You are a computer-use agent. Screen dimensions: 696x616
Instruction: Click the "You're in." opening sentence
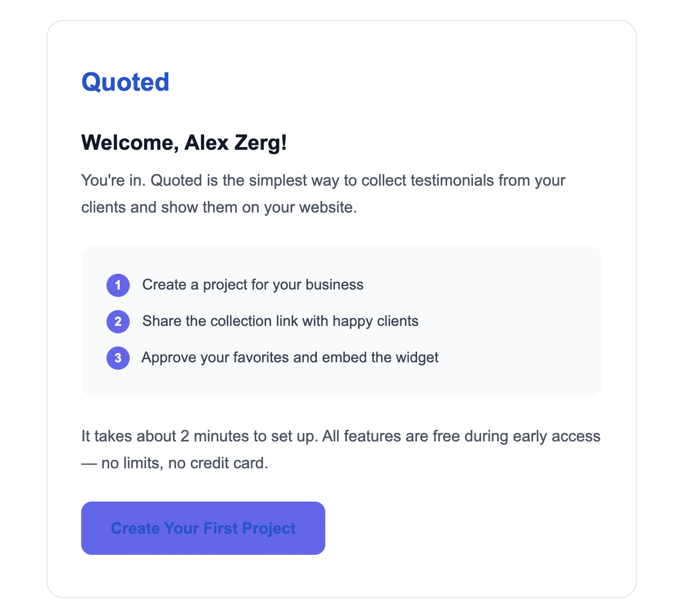113,180
